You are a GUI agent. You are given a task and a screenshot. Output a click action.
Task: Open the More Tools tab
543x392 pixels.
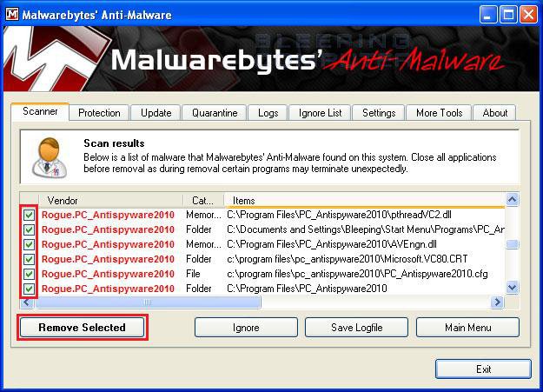pyautogui.click(x=439, y=113)
